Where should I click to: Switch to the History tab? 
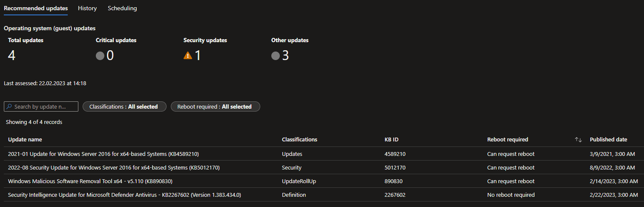point(87,8)
